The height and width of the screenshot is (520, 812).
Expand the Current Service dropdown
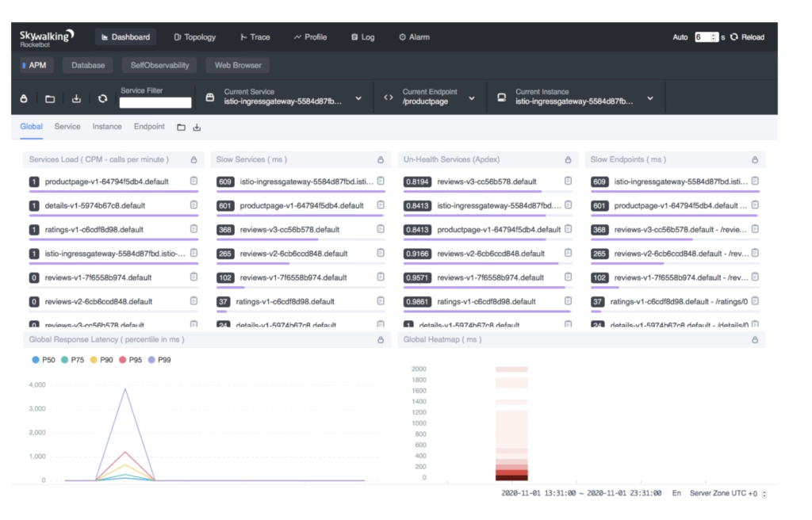358,98
